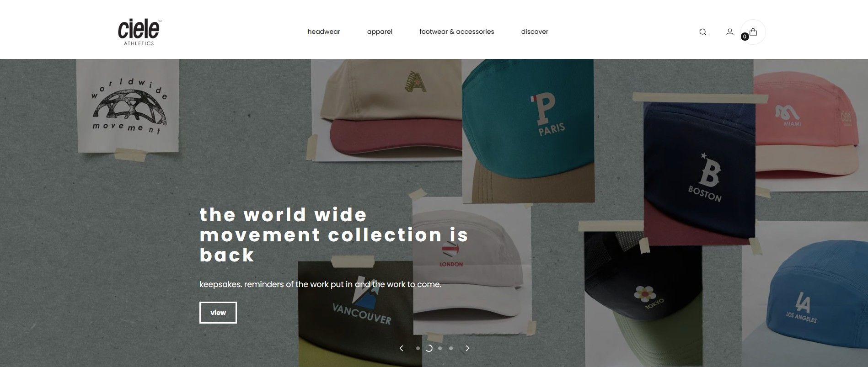This screenshot has height=367, width=868.
Task: Select the fourth carousel dot
Action: (x=451, y=348)
